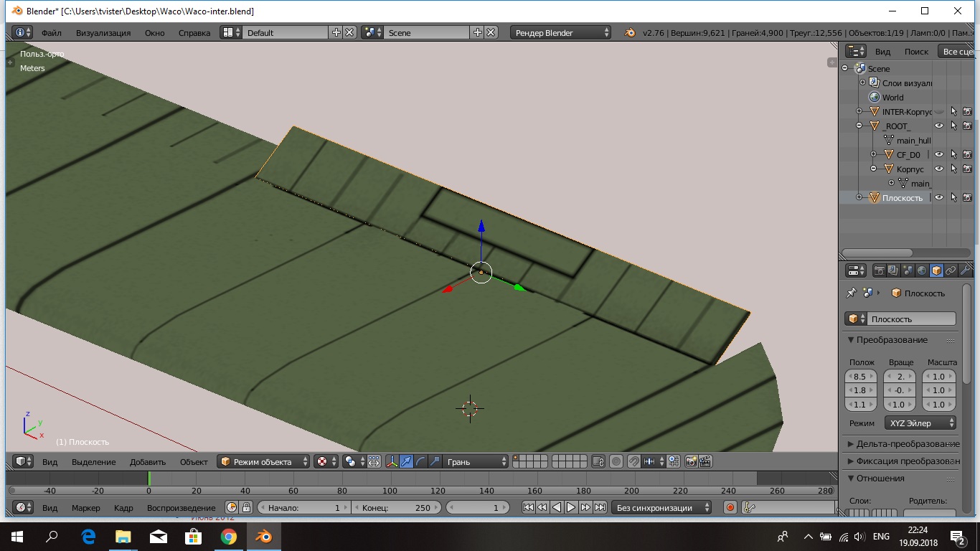This screenshot has height=551, width=980.
Task: Toggle render camera icon for CF_D0
Action: (967, 154)
